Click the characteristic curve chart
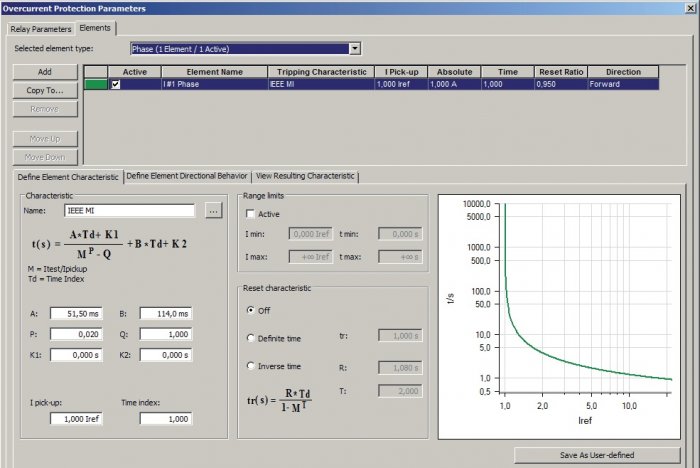700x468 pixels. coord(559,317)
